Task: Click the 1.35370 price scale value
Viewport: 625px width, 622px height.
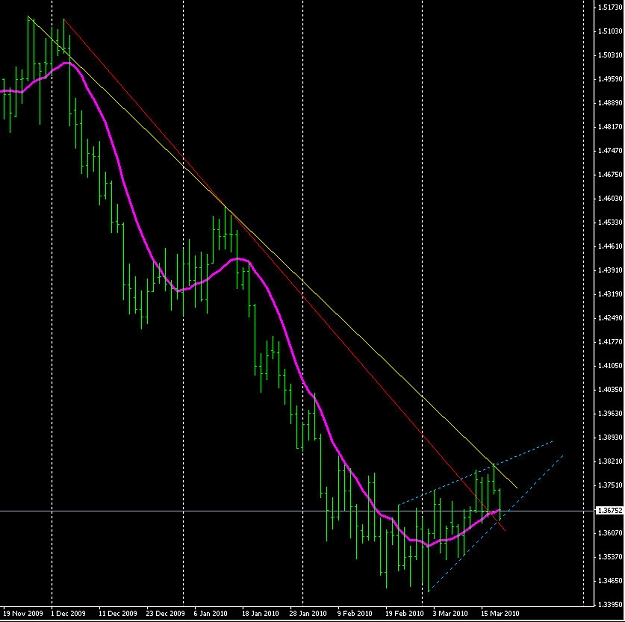Action: [610, 557]
